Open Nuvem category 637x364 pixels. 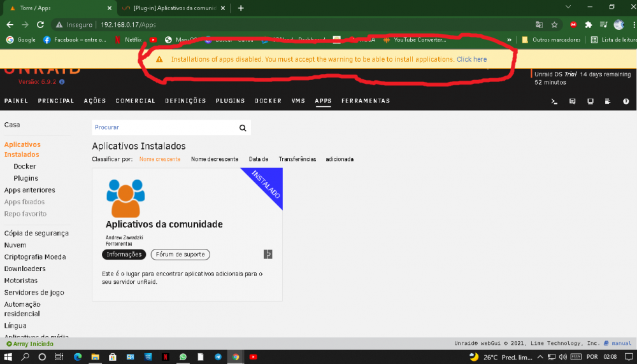15,245
